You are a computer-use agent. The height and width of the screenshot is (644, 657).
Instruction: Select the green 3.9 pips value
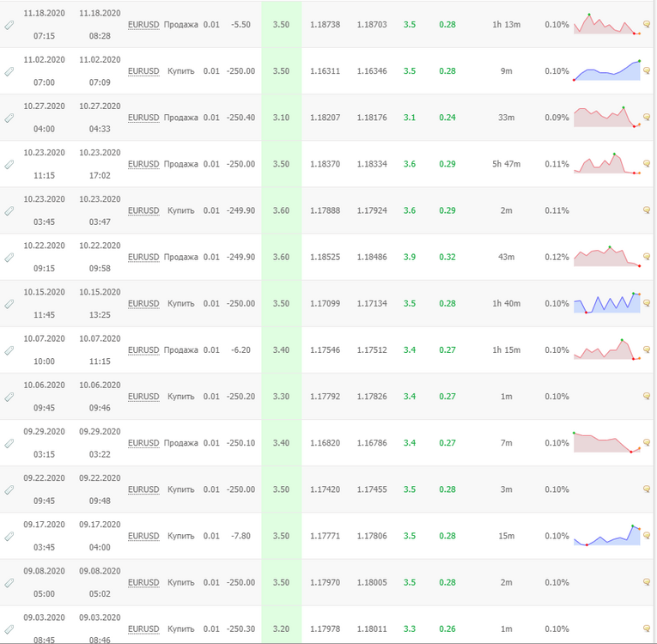click(410, 257)
